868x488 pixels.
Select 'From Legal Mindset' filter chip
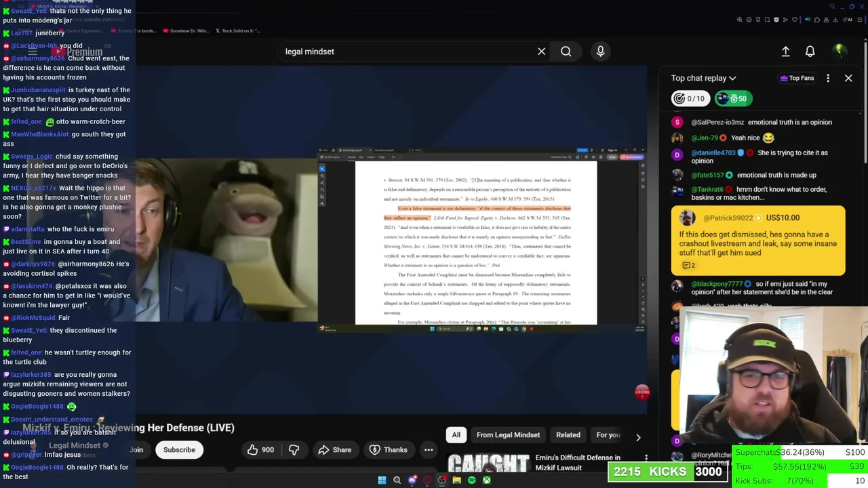[508, 435]
